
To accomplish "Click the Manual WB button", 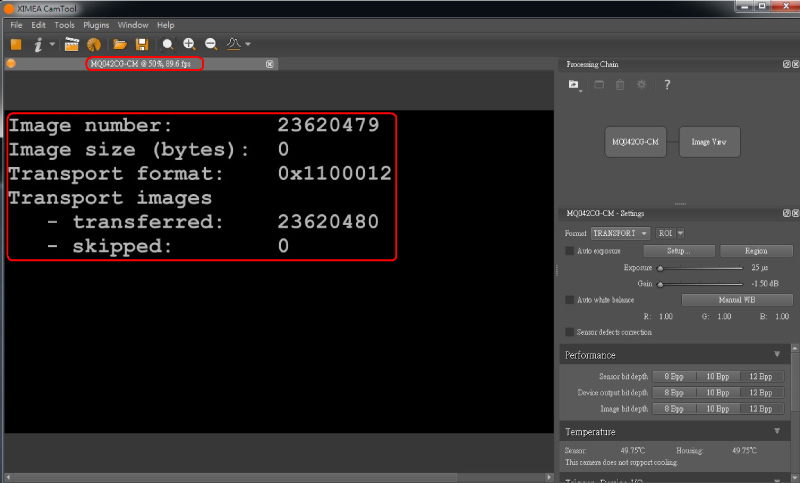I will (735, 299).
